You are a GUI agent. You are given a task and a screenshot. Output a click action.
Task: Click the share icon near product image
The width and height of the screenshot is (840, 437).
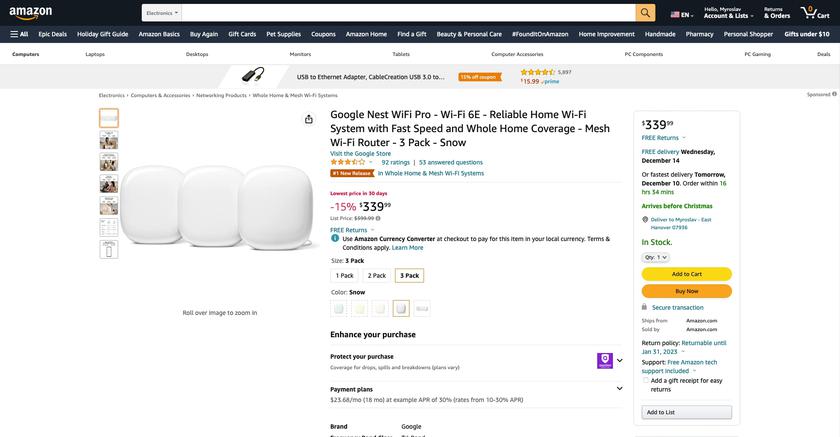(309, 119)
